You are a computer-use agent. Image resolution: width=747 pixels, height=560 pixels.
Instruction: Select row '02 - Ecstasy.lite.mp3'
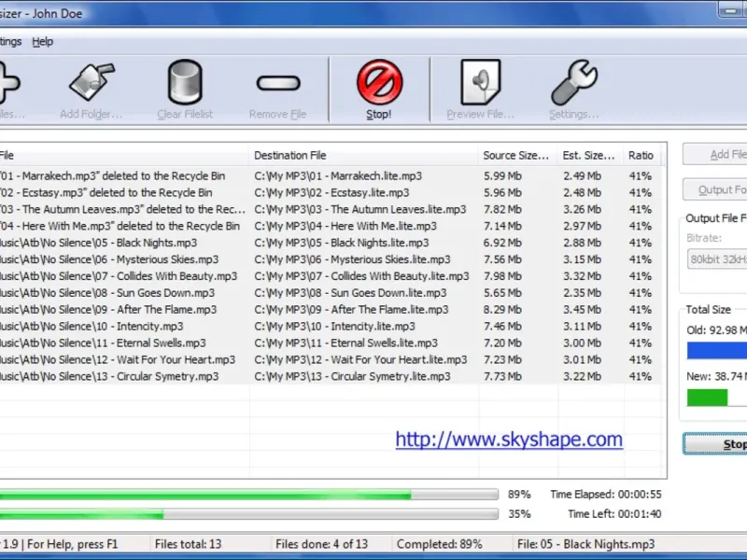pos(331,193)
